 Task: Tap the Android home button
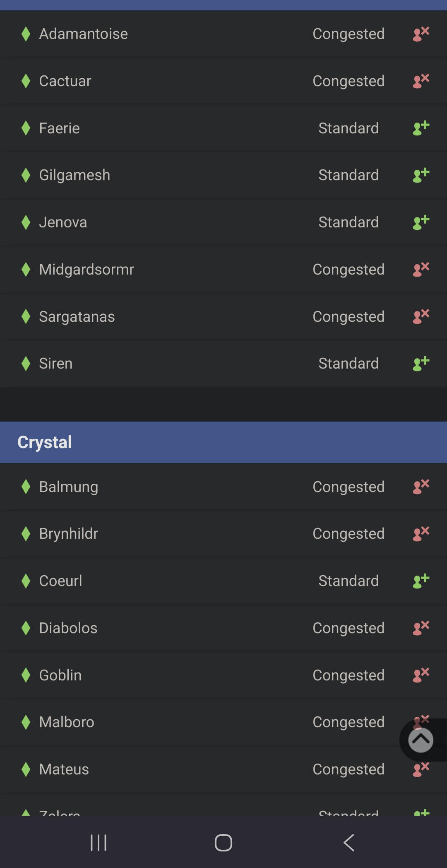(x=223, y=843)
